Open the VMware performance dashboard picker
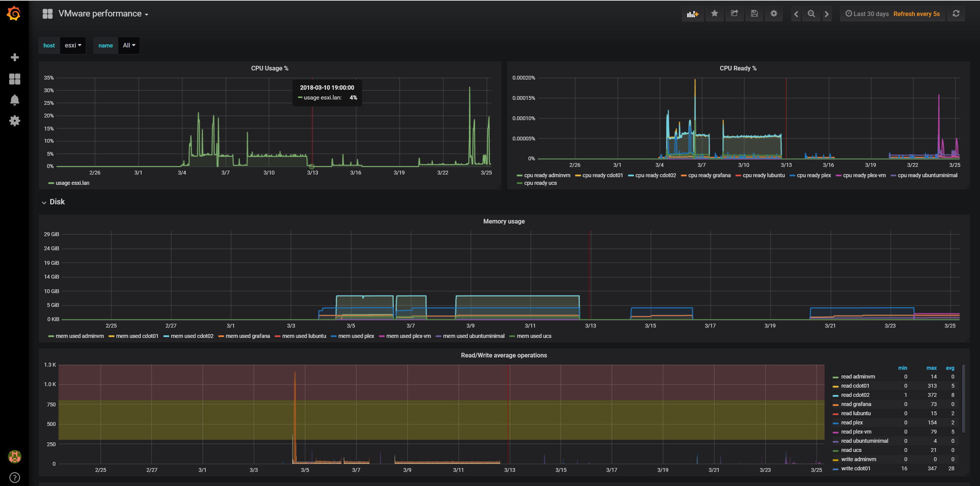Viewport: 980px width, 486px height. tap(100, 14)
